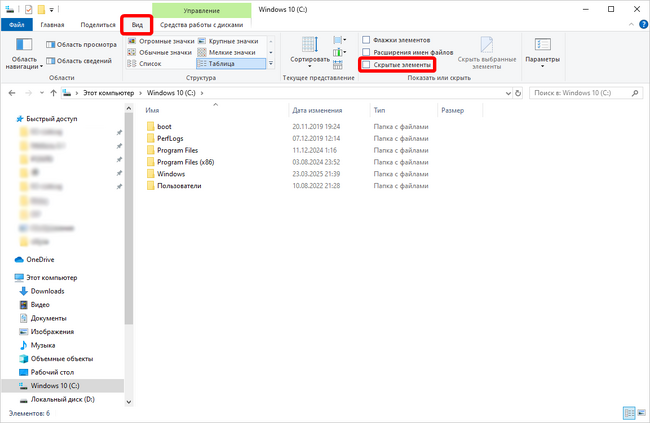Toggle the Область просмотра preview pane
Screen dimensions: 650x423
click(81, 44)
